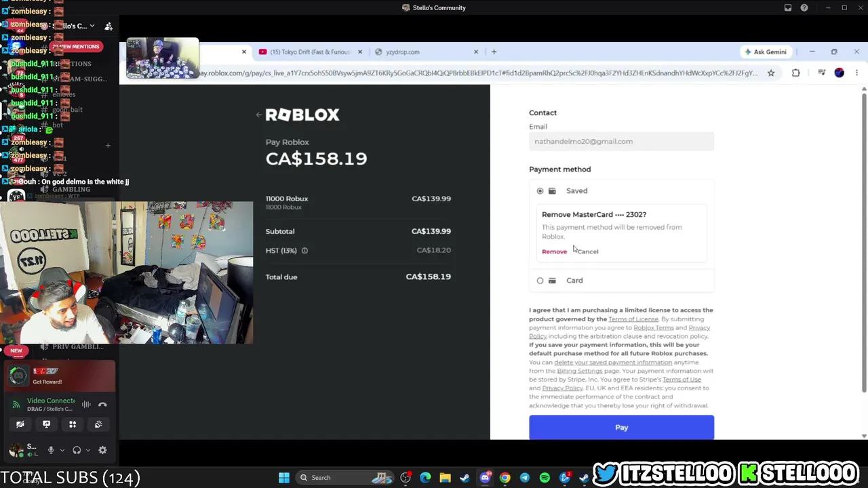
Task: Open Discord inbox icon
Action: (x=788, y=7)
